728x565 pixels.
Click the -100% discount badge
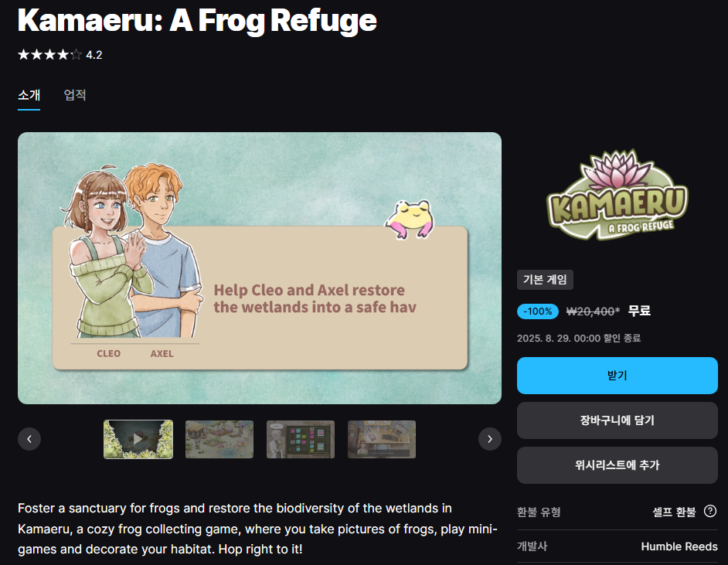[538, 311]
